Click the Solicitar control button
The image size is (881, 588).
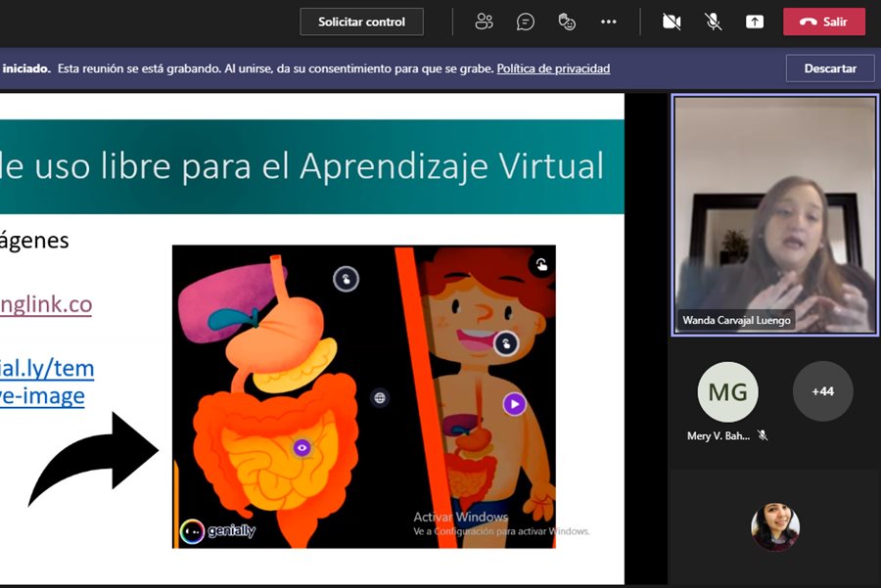coord(361,22)
